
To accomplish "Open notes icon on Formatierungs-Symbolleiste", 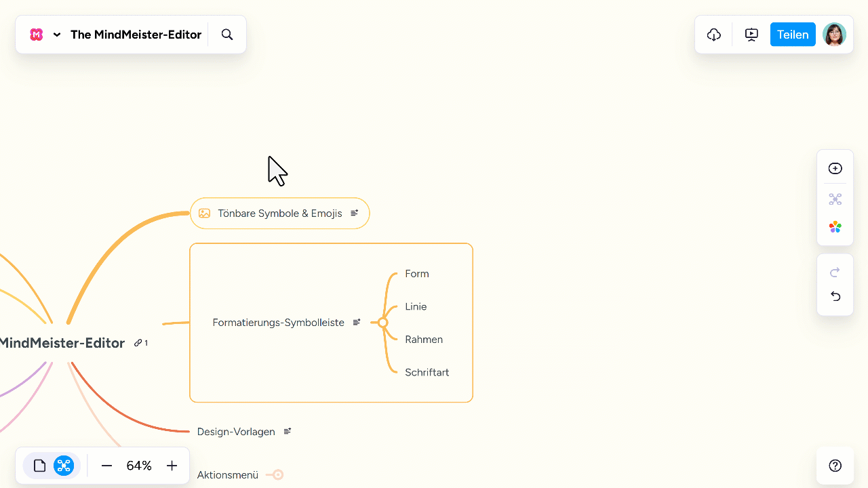I will (x=357, y=323).
